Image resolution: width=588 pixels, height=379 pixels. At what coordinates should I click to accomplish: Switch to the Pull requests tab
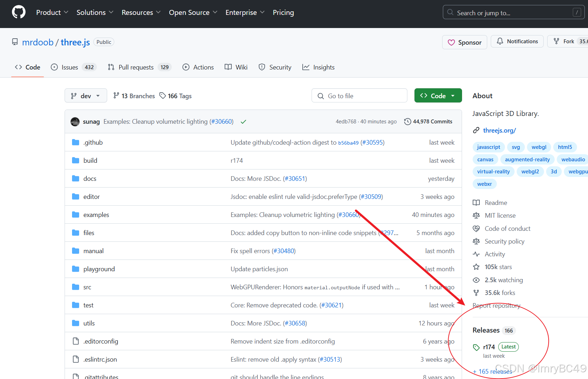(x=139, y=67)
